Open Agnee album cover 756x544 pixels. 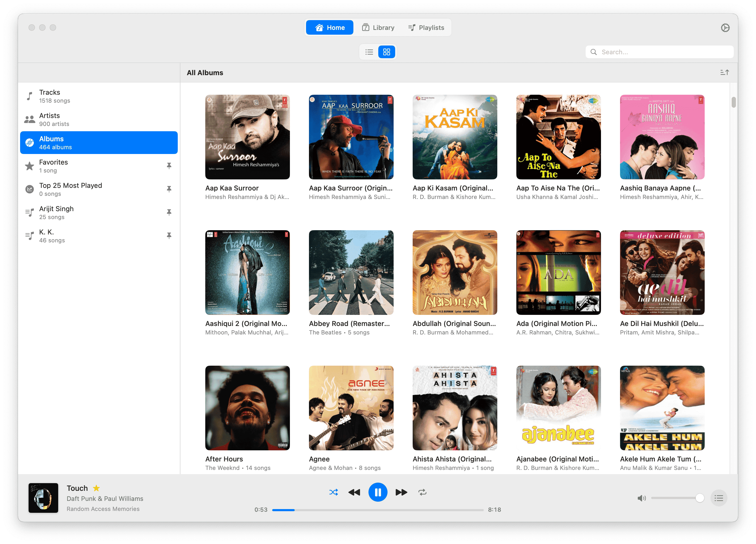351,408
